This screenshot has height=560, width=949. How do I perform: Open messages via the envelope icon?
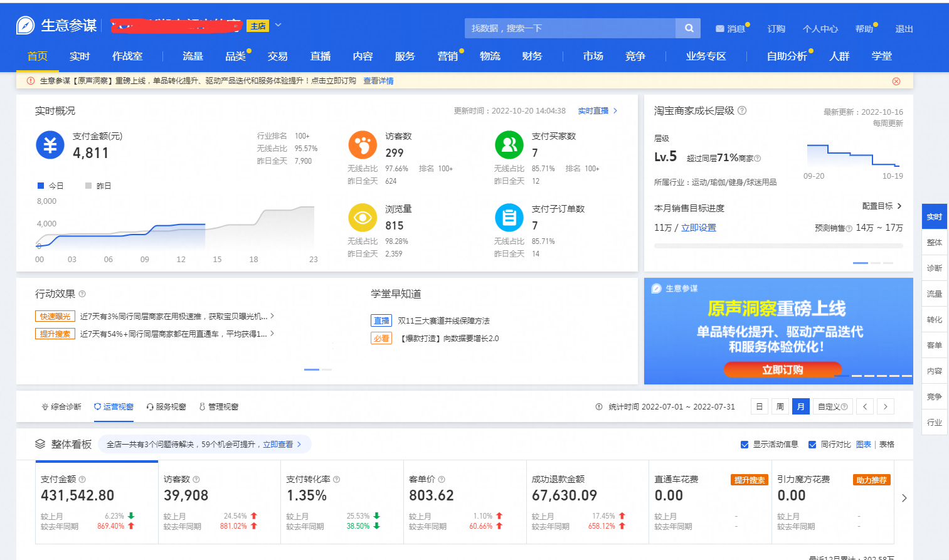[719, 29]
